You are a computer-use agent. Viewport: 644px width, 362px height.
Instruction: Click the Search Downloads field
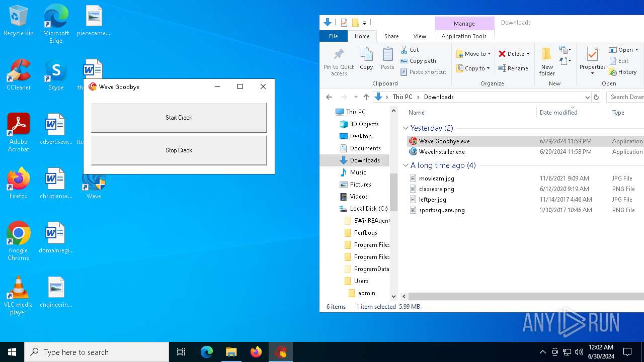click(x=625, y=97)
